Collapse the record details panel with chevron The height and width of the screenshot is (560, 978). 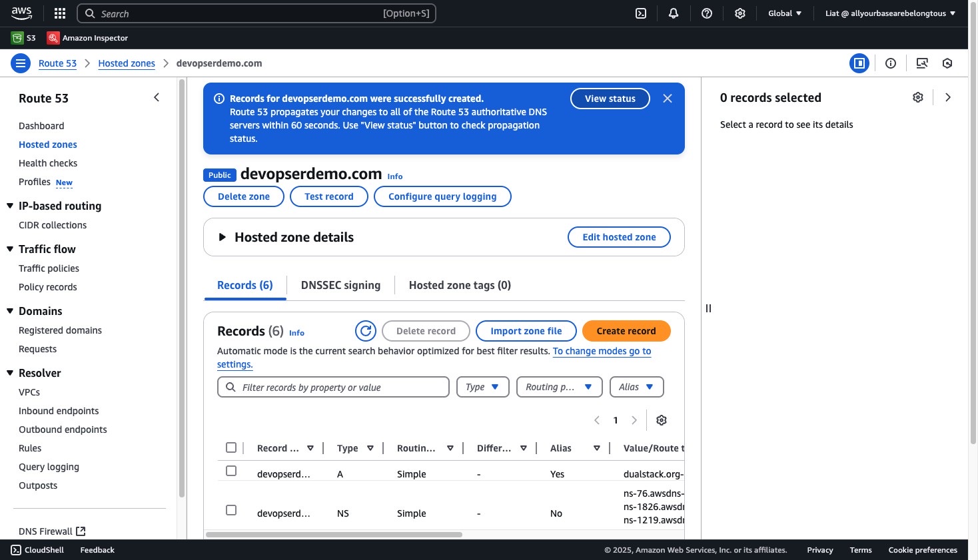tap(948, 97)
